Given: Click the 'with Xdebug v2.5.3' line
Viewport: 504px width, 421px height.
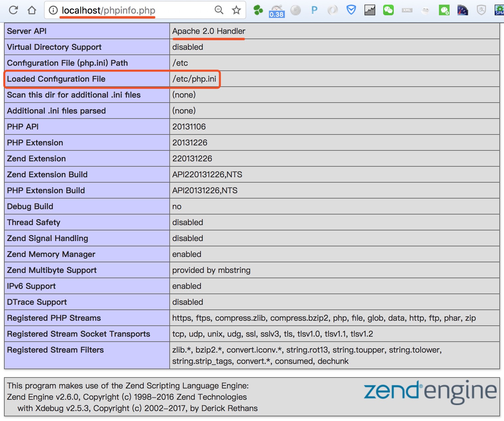Looking at the screenshot, I should 137,408.
